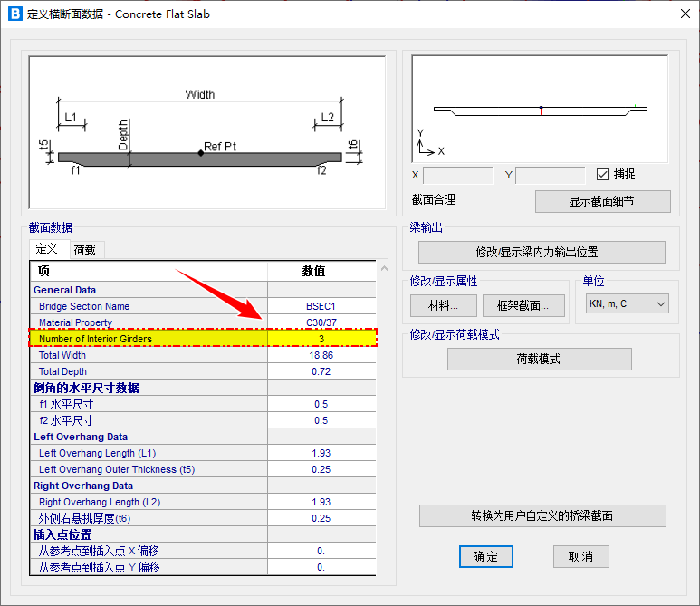700x606 pixels.
Task: Open the 框架截面 dialog
Action: [x=524, y=305]
